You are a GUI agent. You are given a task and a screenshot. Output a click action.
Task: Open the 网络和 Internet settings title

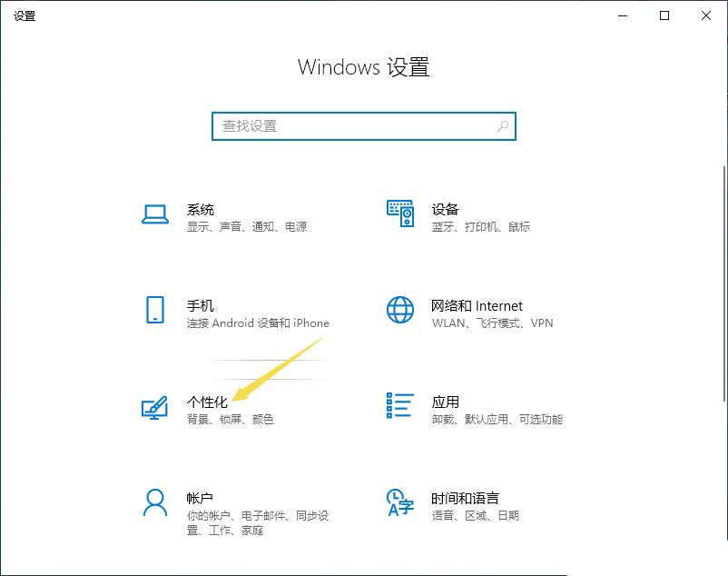[477, 306]
